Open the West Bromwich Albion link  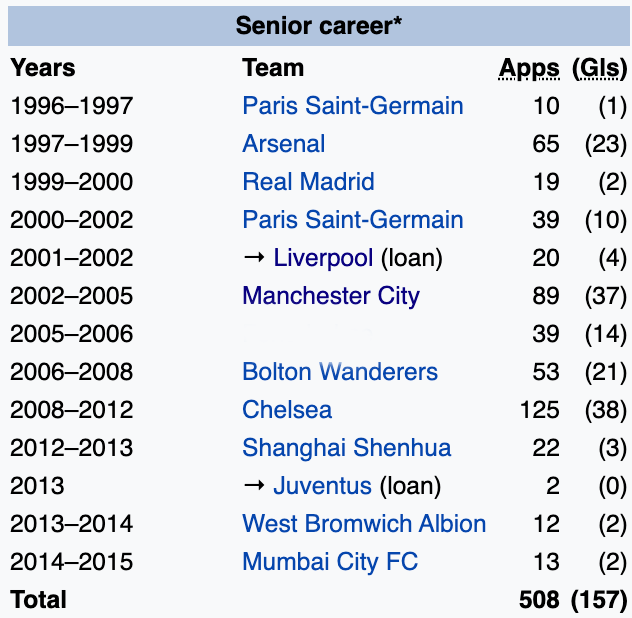pyautogui.click(x=364, y=524)
